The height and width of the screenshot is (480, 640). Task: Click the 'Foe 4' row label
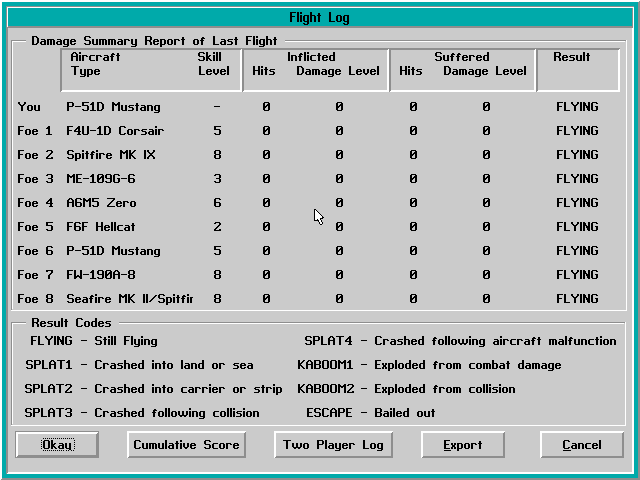(x=35, y=203)
